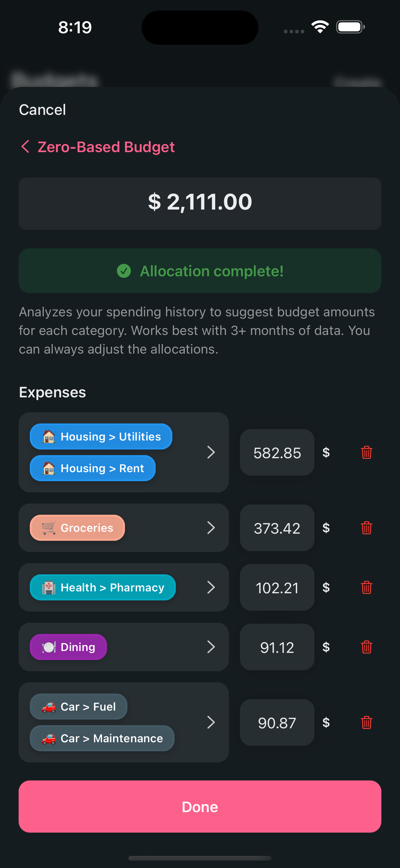Delete the Car budget row
400x868 pixels.
click(367, 722)
